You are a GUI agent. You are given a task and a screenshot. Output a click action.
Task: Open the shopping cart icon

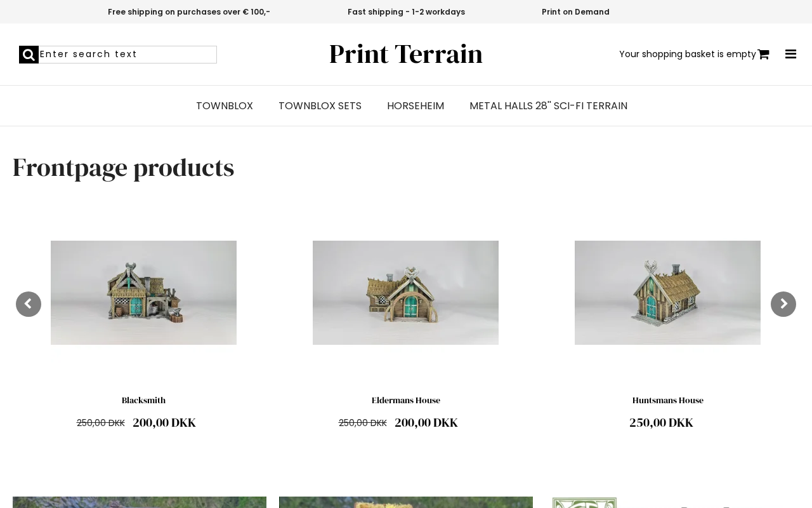pos(763,55)
